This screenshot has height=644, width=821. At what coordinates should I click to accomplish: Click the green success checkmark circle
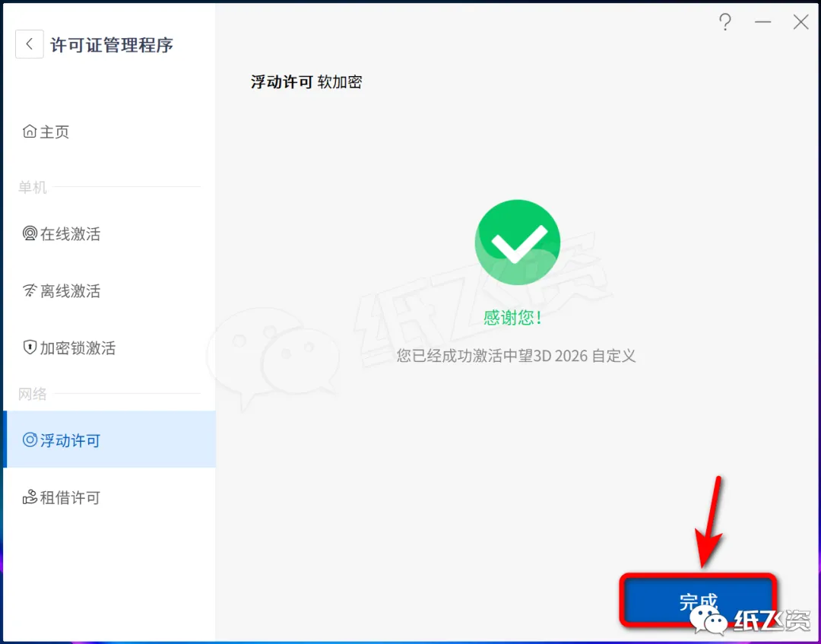(518, 242)
